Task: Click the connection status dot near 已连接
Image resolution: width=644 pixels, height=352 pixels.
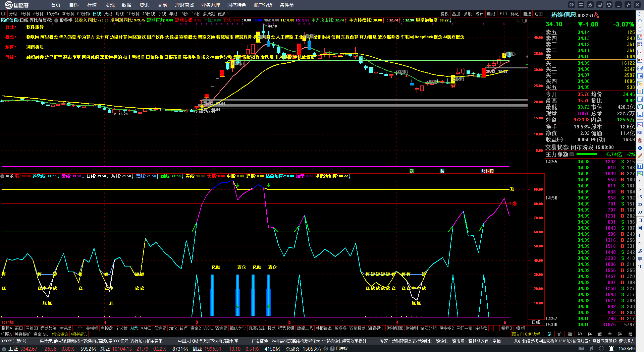Action: tap(332, 349)
